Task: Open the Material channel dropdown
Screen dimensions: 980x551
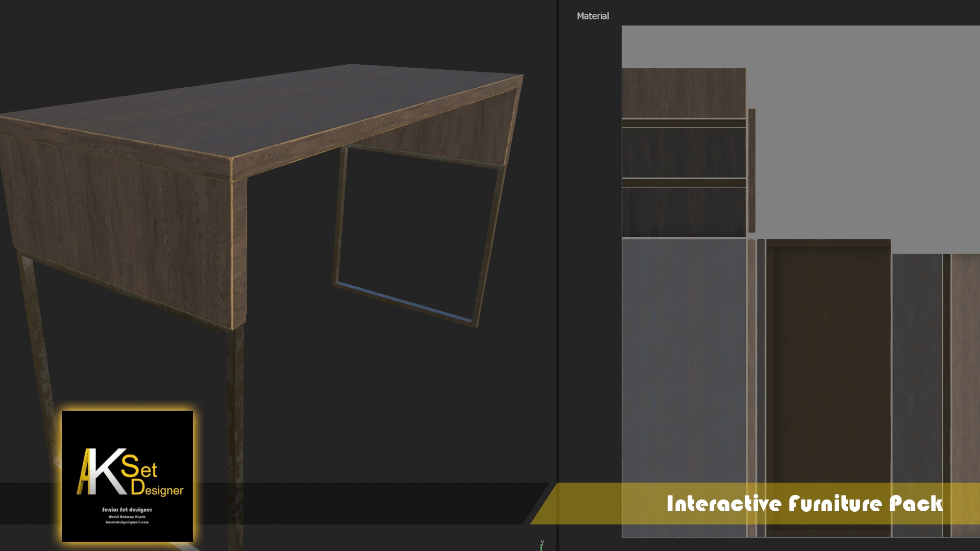Action: pos(593,16)
